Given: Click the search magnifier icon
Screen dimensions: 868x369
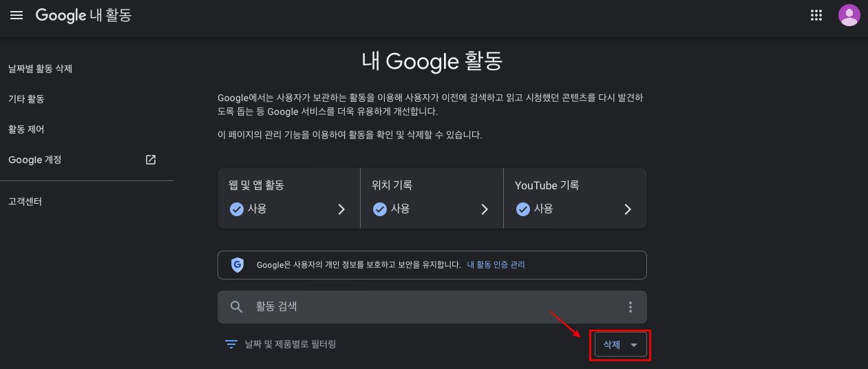Looking at the screenshot, I should point(237,307).
